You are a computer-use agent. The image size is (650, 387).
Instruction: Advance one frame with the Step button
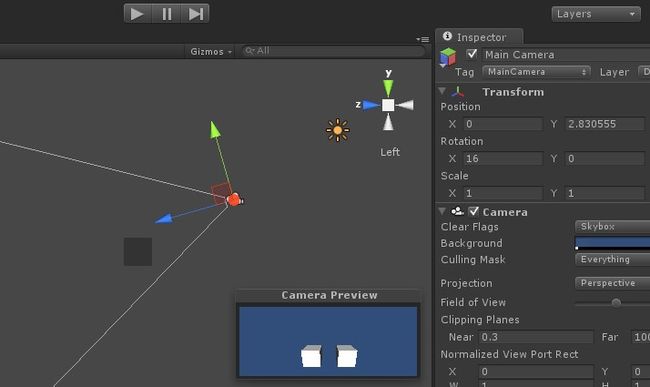coord(195,14)
